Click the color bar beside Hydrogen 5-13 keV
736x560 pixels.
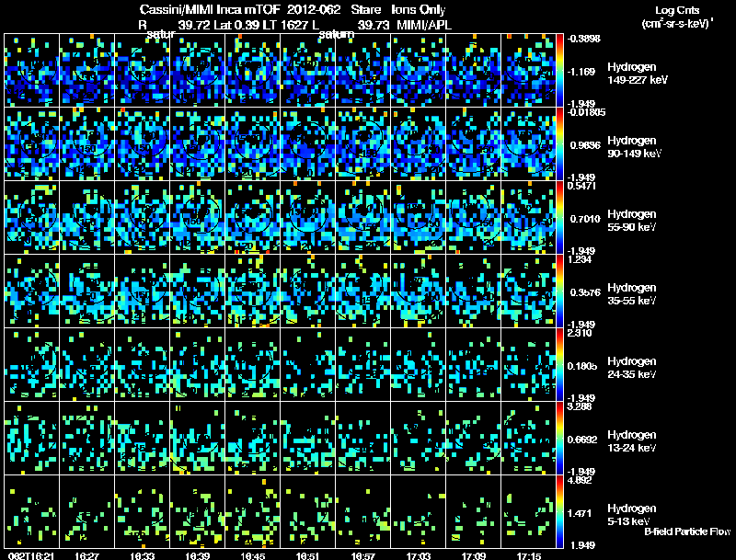click(559, 511)
